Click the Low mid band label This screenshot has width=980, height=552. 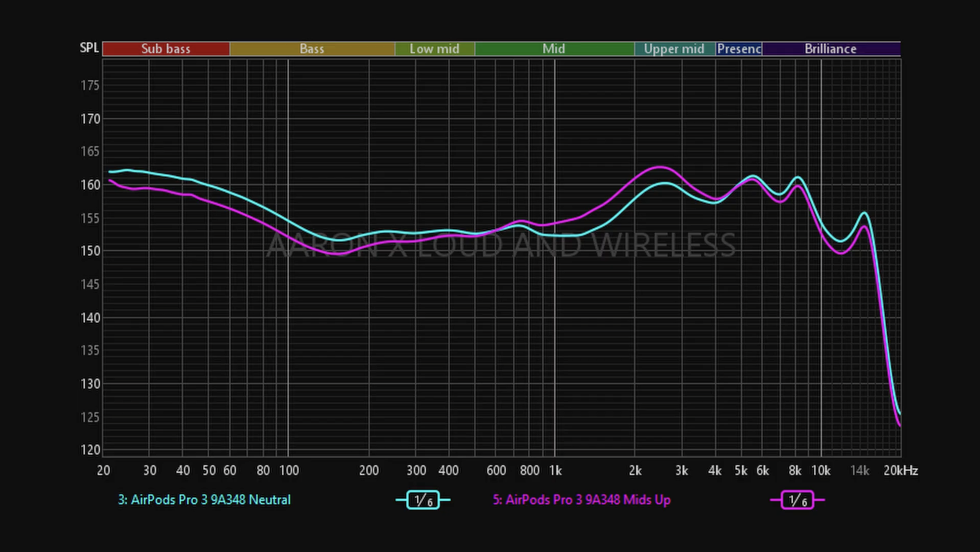434,49
